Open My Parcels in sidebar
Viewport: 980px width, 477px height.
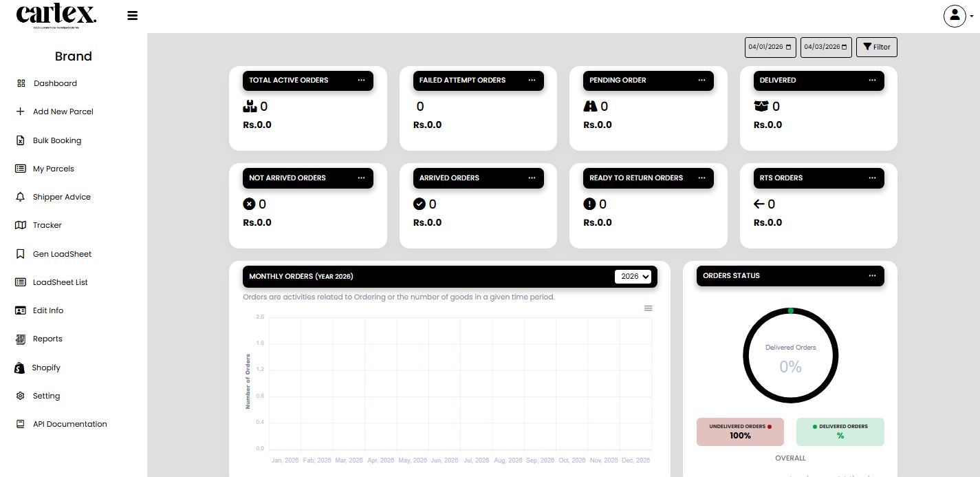point(53,169)
